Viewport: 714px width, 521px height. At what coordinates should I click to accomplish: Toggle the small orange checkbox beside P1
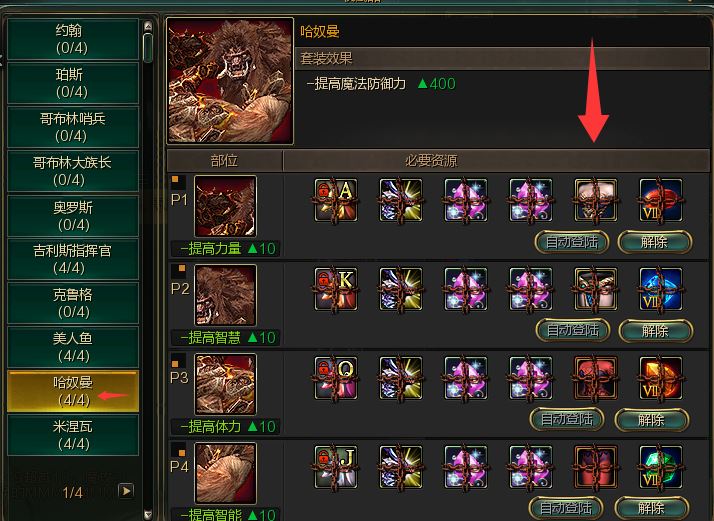pyautogui.click(x=175, y=179)
